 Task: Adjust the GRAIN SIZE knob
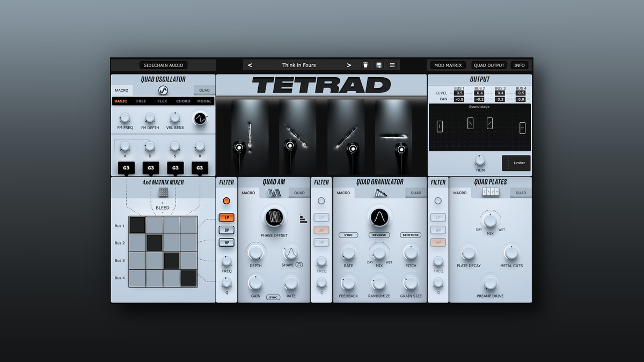pyautogui.click(x=411, y=283)
